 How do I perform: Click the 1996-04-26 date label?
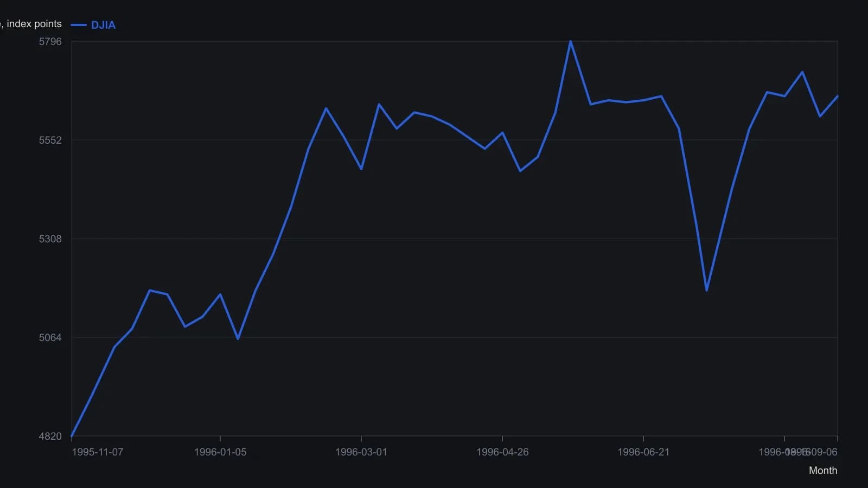(502, 452)
